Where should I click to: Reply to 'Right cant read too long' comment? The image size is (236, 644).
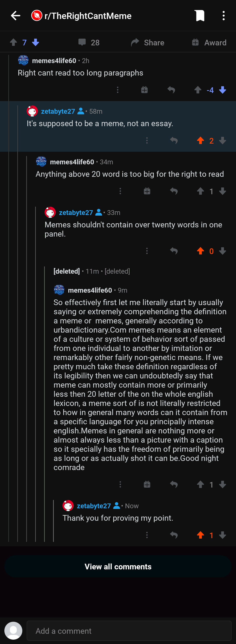pos(171,90)
